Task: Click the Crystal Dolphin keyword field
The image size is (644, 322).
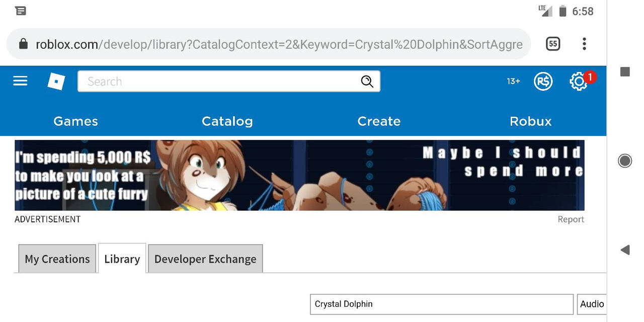Action: point(442,304)
